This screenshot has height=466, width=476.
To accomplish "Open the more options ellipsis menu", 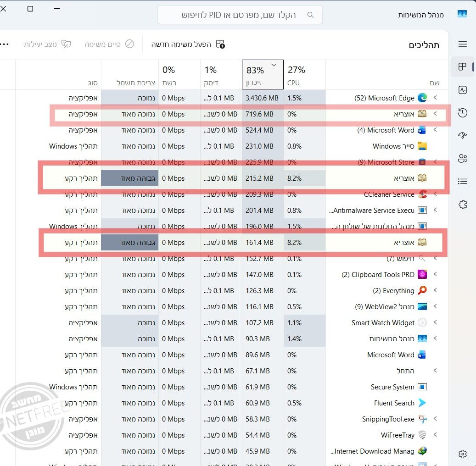I will 4,44.
